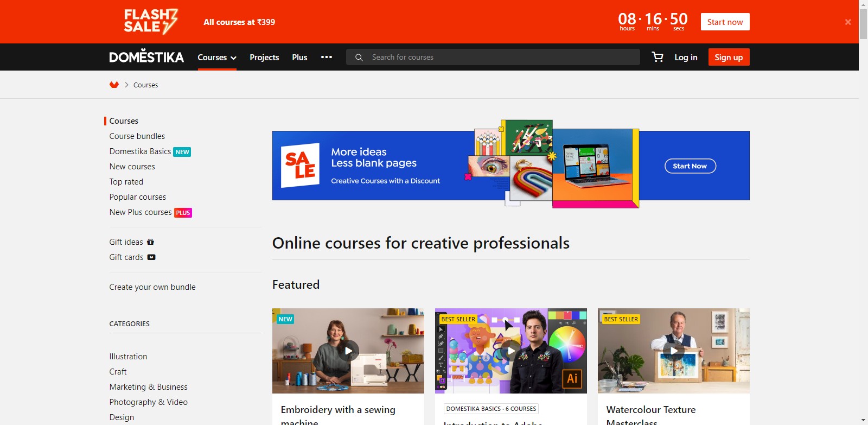
Task: Click the search magnifier icon
Action: click(x=359, y=58)
